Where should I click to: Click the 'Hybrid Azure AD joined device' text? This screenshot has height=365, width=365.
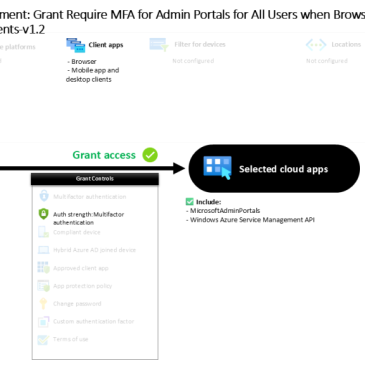(94, 250)
